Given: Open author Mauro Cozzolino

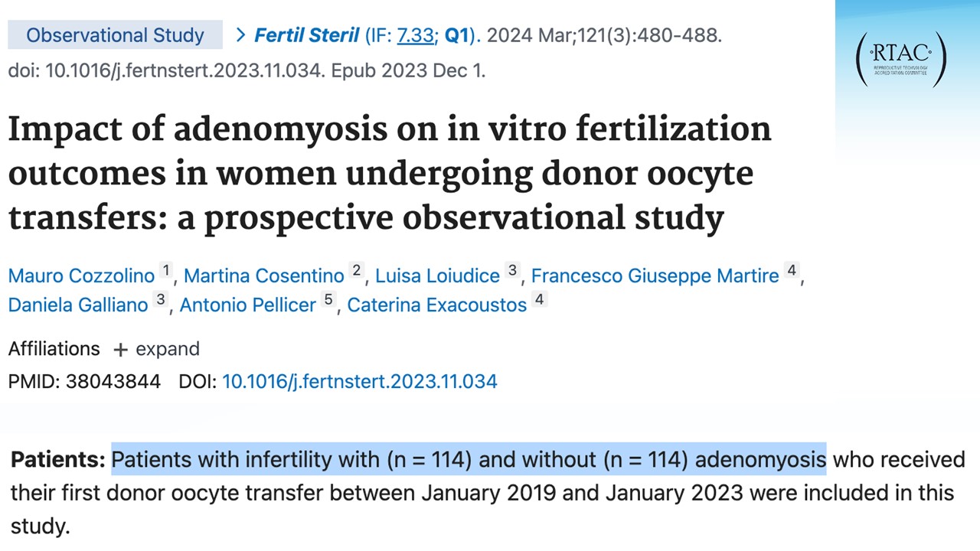Looking at the screenshot, I should click(x=80, y=275).
